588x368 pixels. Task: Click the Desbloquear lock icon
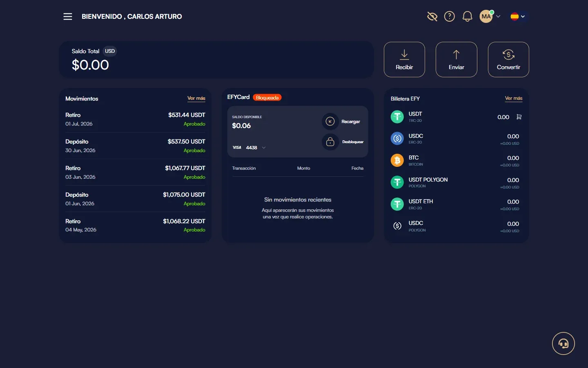[330, 142]
